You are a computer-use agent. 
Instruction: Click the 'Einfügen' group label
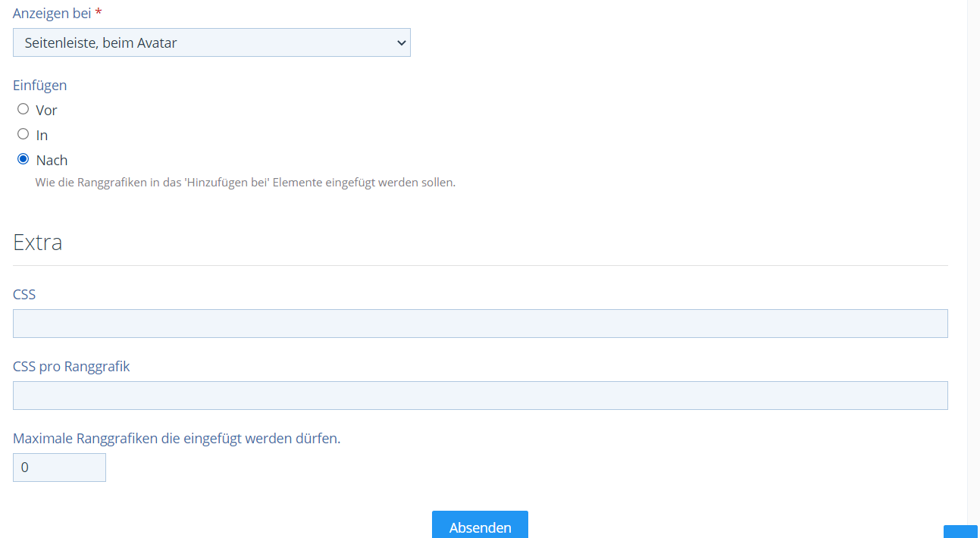click(x=39, y=86)
